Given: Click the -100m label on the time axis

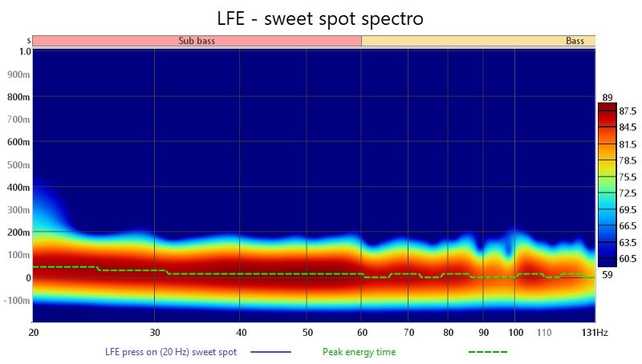Looking at the screenshot, I should 18,301.
